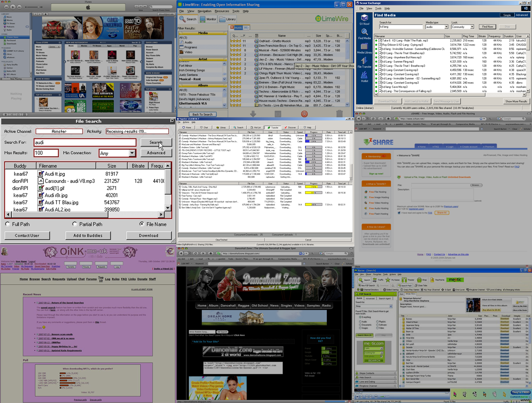532x403 pixels.
Task: Click LimeWire trash can icon below results
Action: 339,114
